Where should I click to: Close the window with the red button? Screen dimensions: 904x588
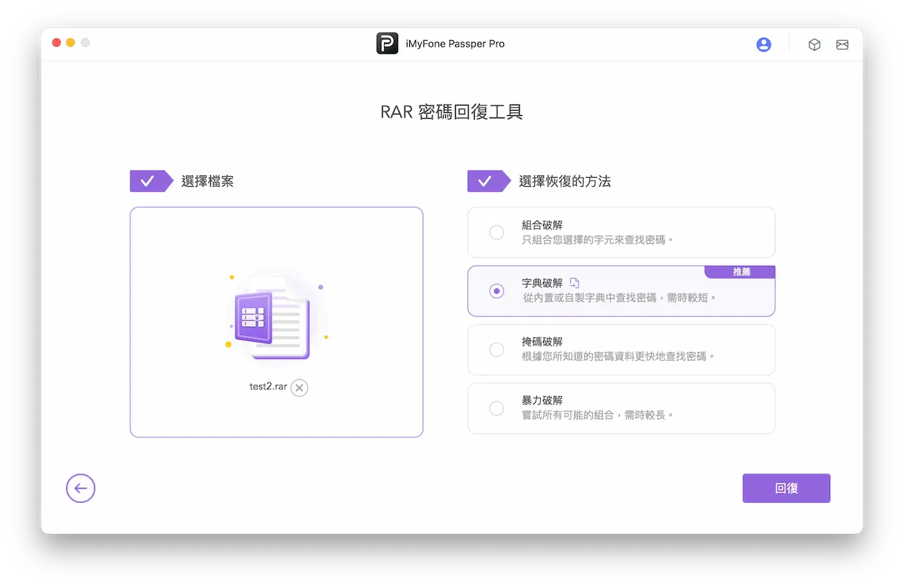[56, 43]
